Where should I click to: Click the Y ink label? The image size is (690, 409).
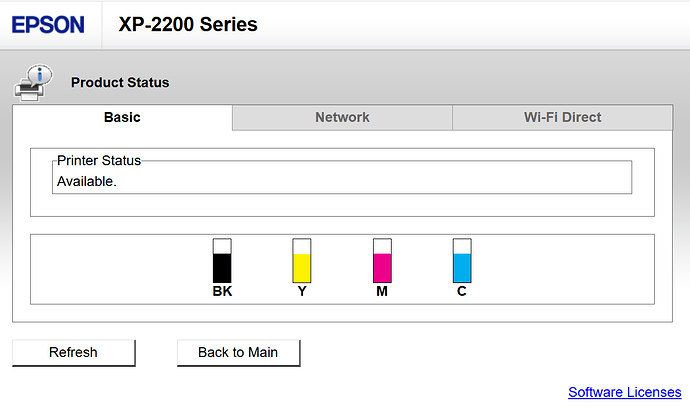click(302, 292)
